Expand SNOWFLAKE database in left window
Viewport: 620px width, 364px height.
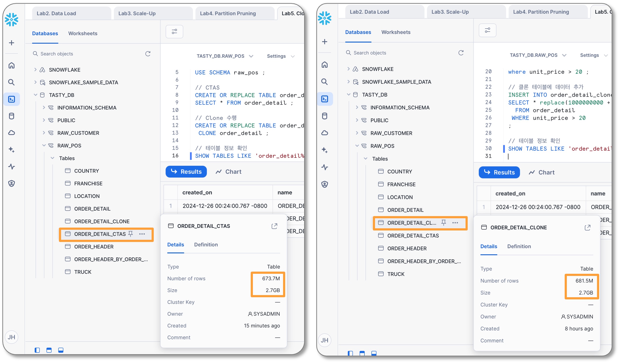coord(35,70)
